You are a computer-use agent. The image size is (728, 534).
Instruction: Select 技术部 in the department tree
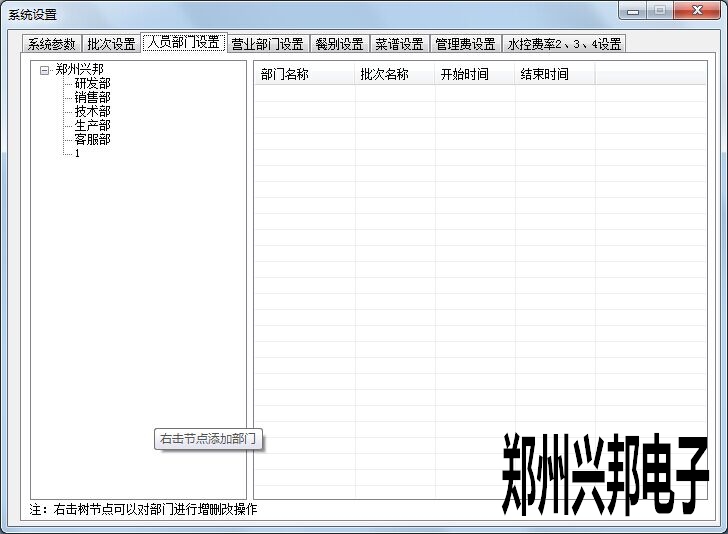92,111
